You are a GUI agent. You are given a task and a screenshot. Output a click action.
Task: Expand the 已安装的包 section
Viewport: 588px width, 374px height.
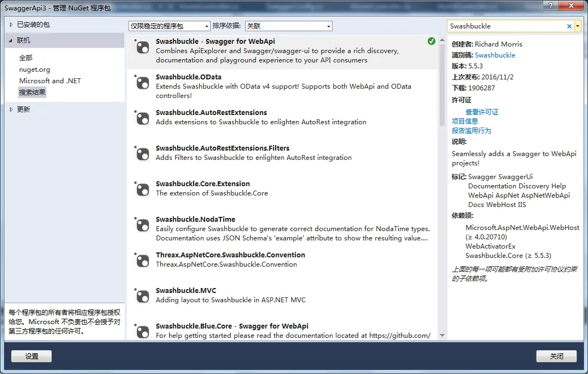(x=11, y=25)
